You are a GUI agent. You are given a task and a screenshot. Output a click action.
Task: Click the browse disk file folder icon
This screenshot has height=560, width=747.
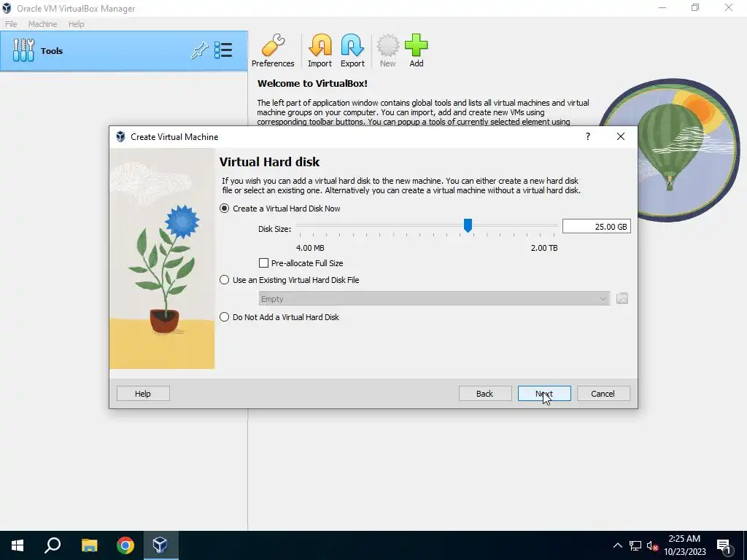click(x=622, y=298)
